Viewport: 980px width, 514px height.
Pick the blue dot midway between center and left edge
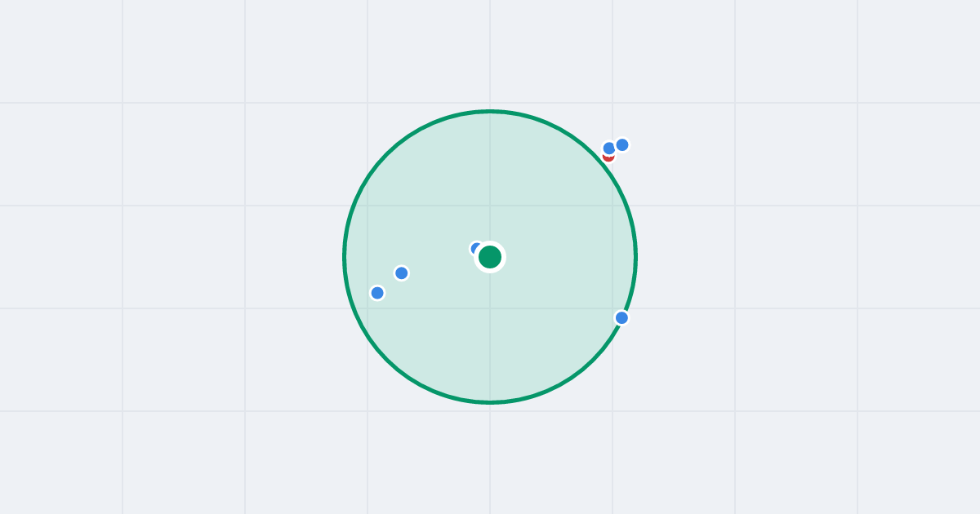click(x=402, y=273)
